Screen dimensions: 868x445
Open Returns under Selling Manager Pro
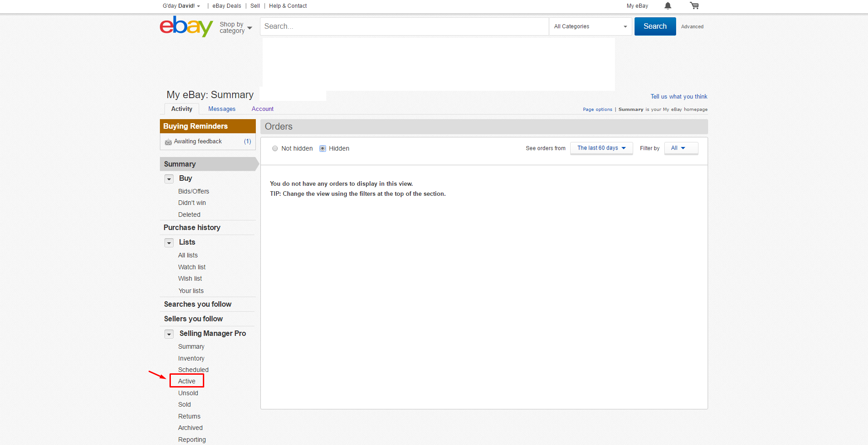point(189,416)
